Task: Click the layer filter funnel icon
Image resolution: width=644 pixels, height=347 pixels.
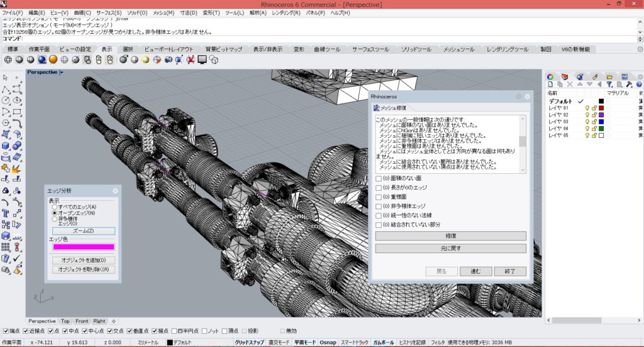Action: coord(609,84)
